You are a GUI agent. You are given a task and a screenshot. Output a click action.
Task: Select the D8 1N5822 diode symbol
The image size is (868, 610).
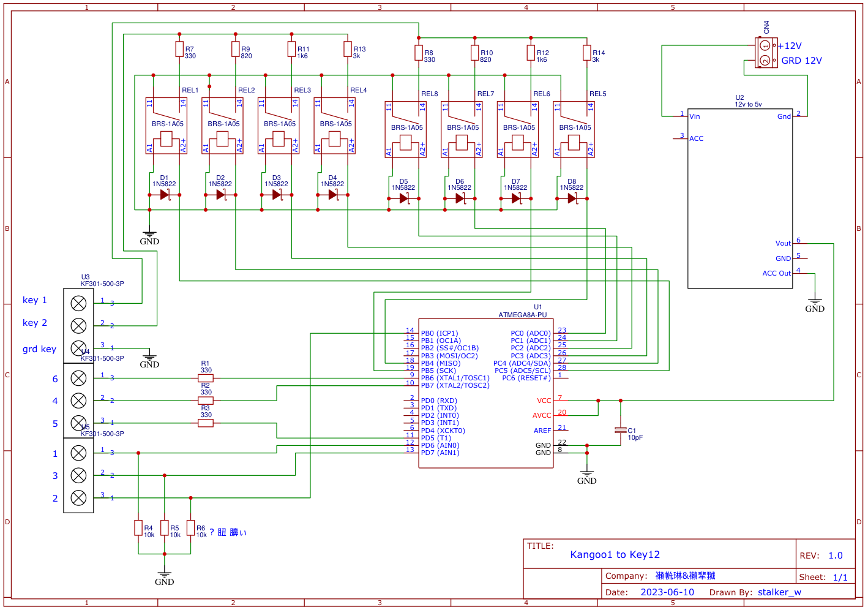pyautogui.click(x=572, y=198)
